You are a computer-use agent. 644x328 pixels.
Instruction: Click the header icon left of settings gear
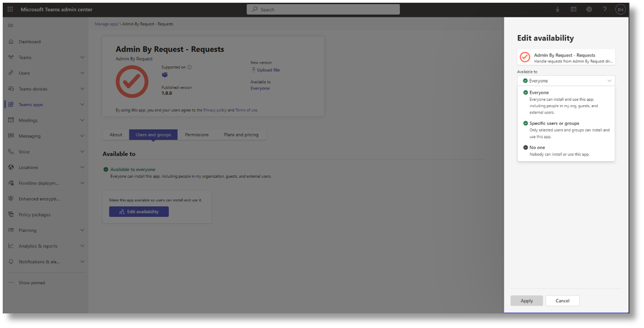(574, 9)
